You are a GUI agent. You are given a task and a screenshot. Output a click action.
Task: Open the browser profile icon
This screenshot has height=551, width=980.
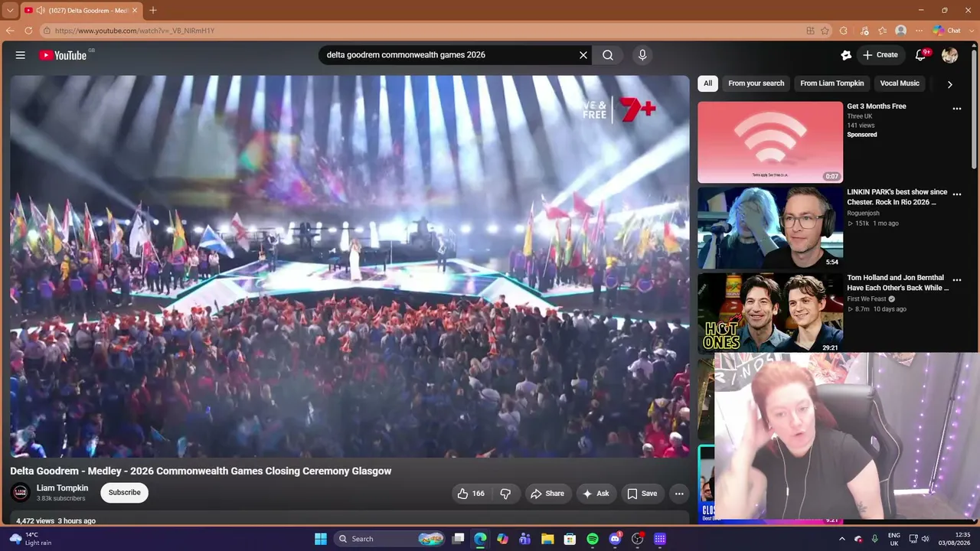point(901,31)
